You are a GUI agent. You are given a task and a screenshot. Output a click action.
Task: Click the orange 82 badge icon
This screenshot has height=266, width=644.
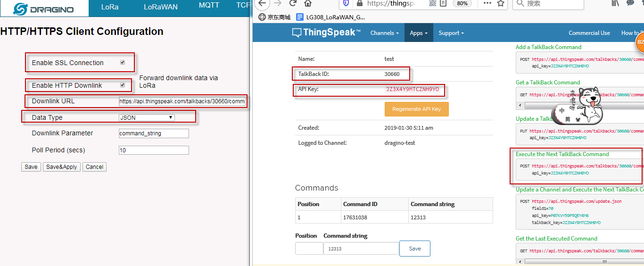640,42
